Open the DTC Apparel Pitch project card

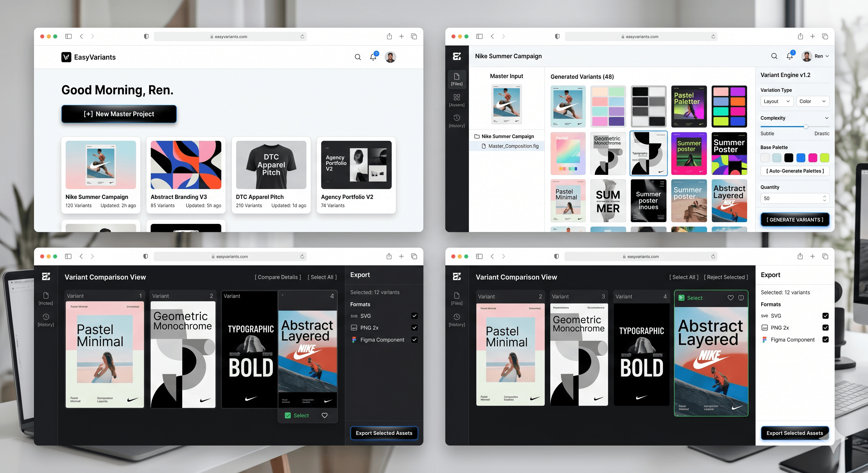click(271, 175)
